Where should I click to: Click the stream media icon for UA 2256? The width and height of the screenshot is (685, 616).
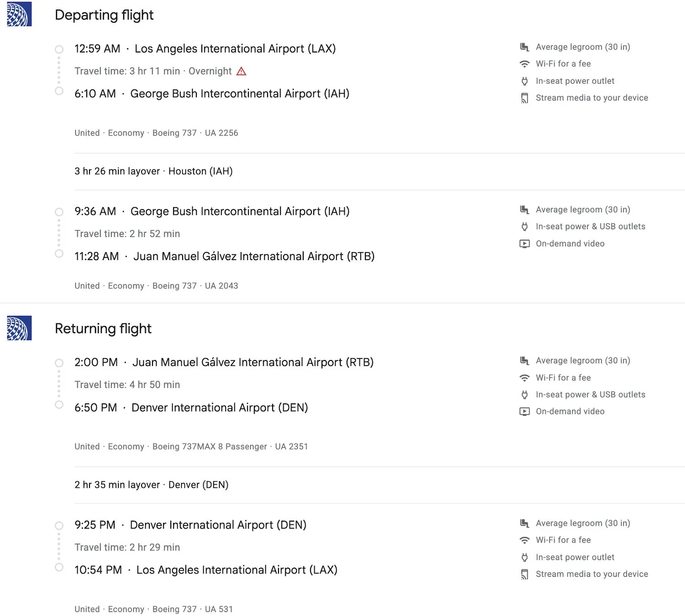(525, 98)
